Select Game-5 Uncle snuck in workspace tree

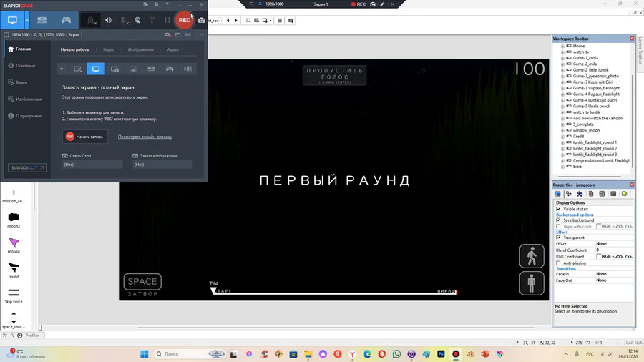click(x=591, y=107)
